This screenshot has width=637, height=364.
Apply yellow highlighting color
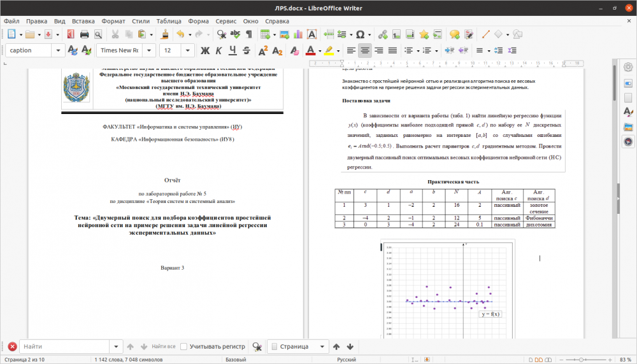(x=329, y=50)
